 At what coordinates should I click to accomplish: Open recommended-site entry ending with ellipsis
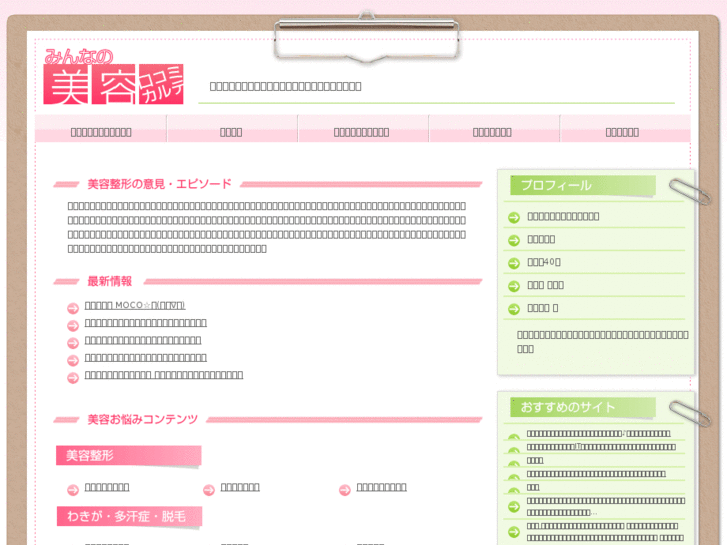(606, 507)
